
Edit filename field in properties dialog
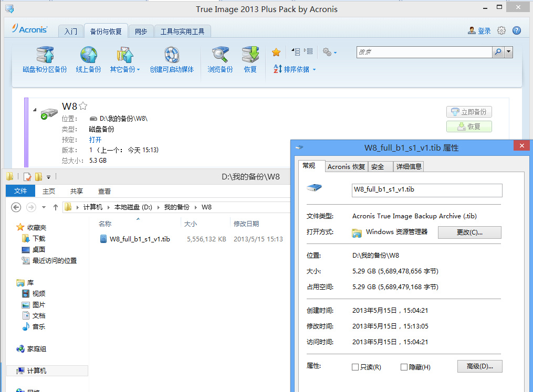(426, 190)
